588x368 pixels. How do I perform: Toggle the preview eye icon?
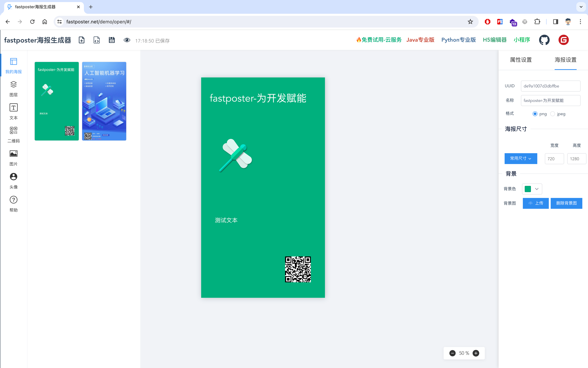(127, 40)
